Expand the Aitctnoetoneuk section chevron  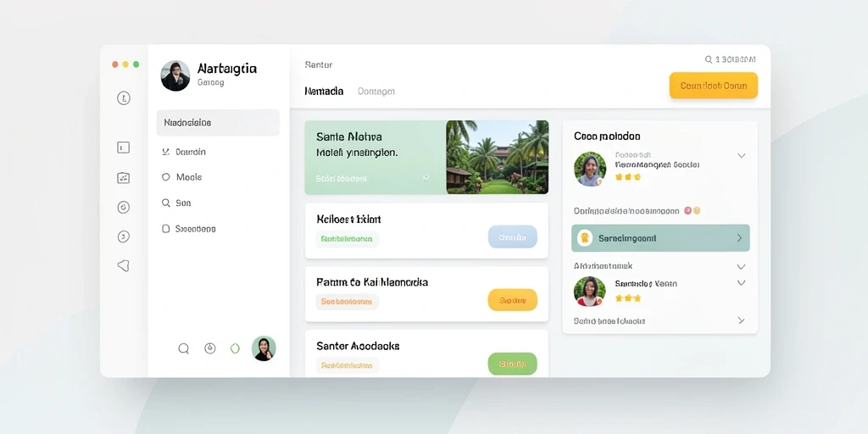point(742,266)
